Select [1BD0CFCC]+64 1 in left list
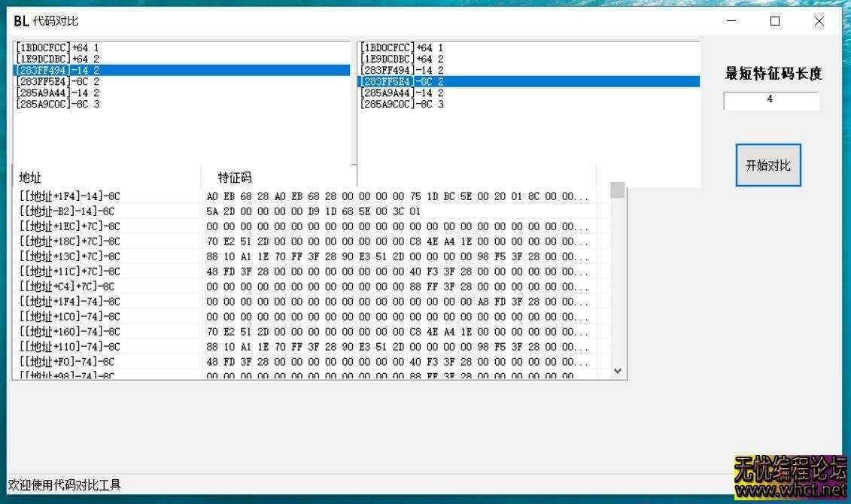The width and height of the screenshot is (851, 504). 57,47
